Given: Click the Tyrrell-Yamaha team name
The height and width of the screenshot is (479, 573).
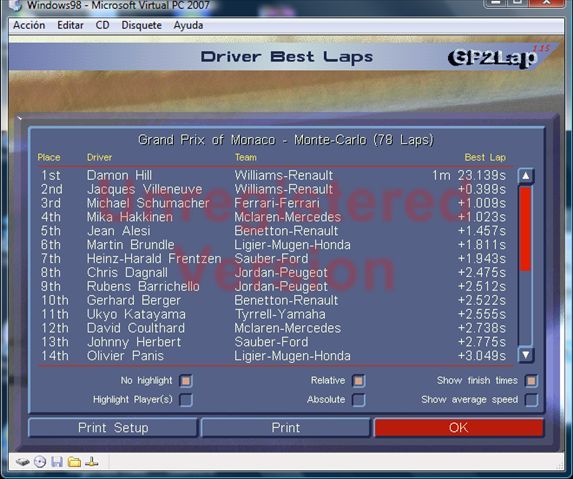Looking at the screenshot, I should click(x=280, y=314).
